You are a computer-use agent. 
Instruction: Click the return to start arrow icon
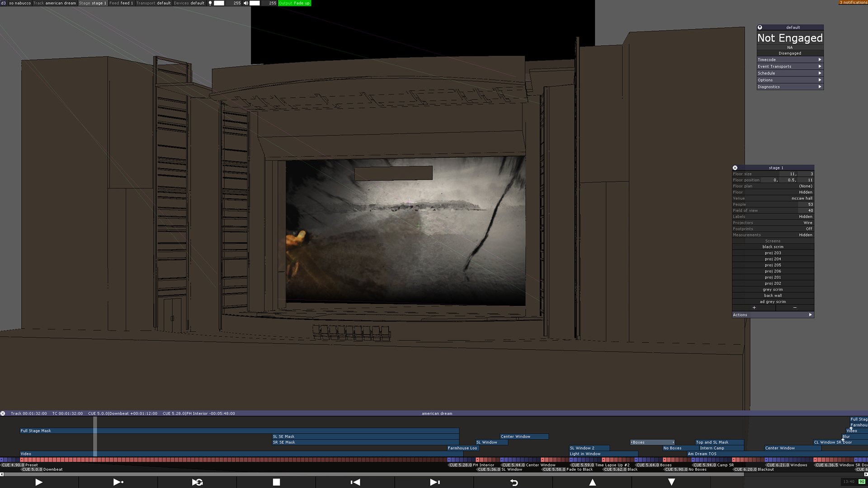click(x=514, y=482)
